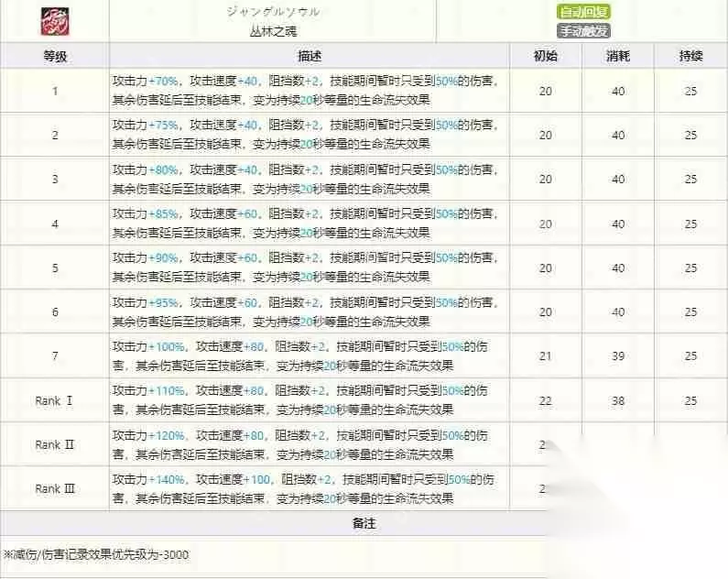Click duration value 25 in level 7 row
Image resolution: width=728 pixels, height=579 pixels.
point(690,356)
